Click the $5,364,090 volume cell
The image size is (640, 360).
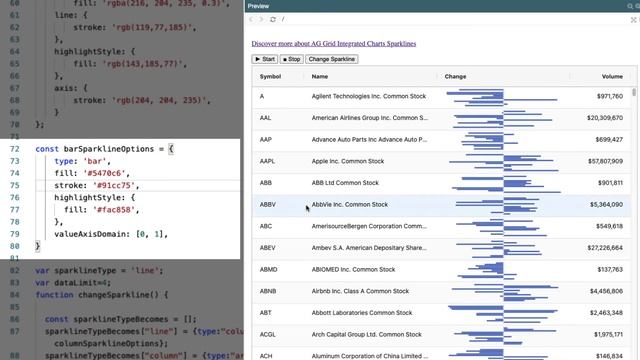click(x=606, y=204)
